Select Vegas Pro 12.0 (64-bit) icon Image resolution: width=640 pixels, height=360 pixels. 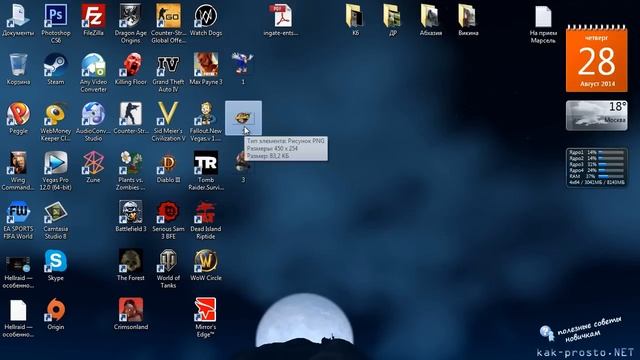pos(56,163)
